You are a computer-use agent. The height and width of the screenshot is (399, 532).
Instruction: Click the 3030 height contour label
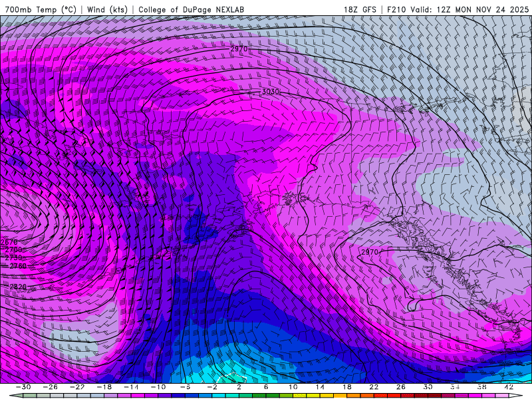(x=271, y=92)
